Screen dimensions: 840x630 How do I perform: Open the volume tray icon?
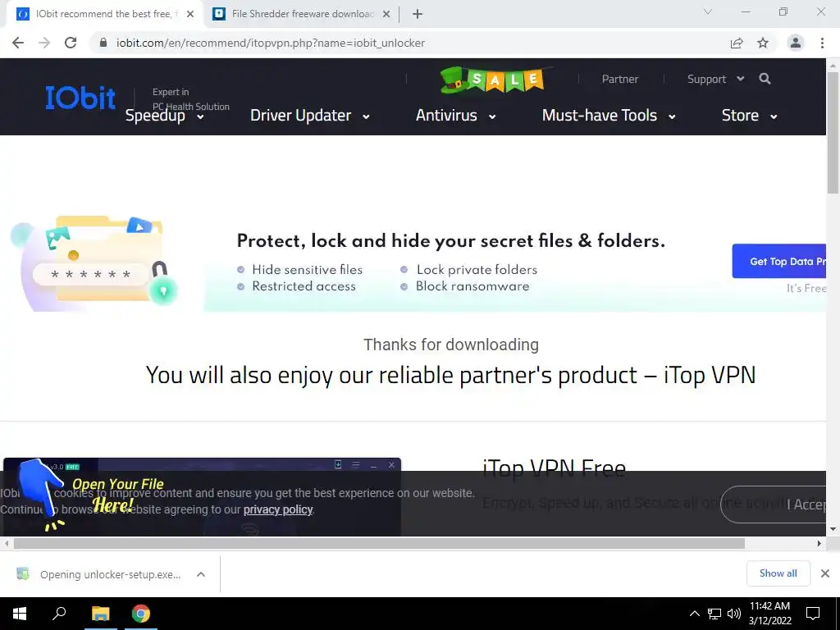(733, 614)
